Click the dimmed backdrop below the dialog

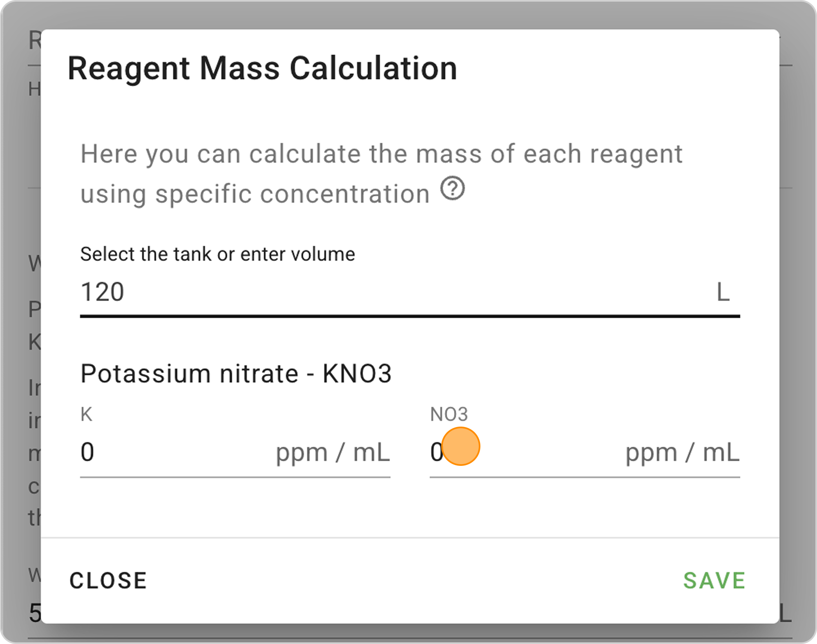[x=408, y=633]
